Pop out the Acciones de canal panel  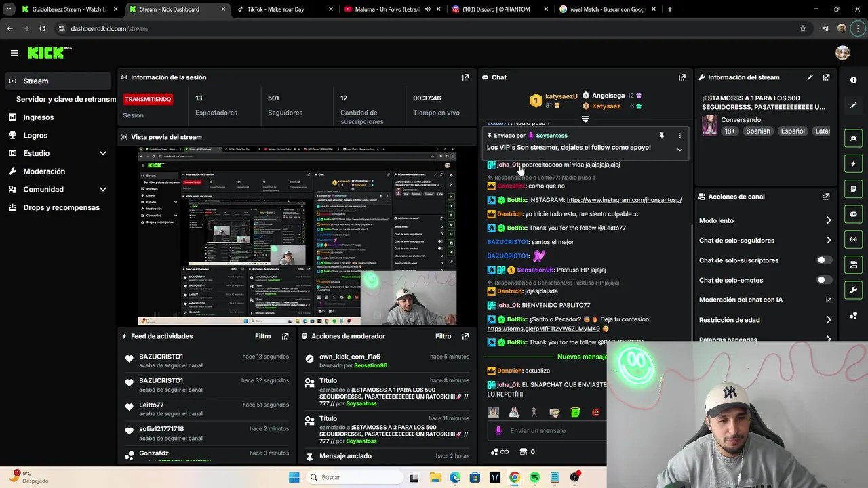tap(826, 197)
